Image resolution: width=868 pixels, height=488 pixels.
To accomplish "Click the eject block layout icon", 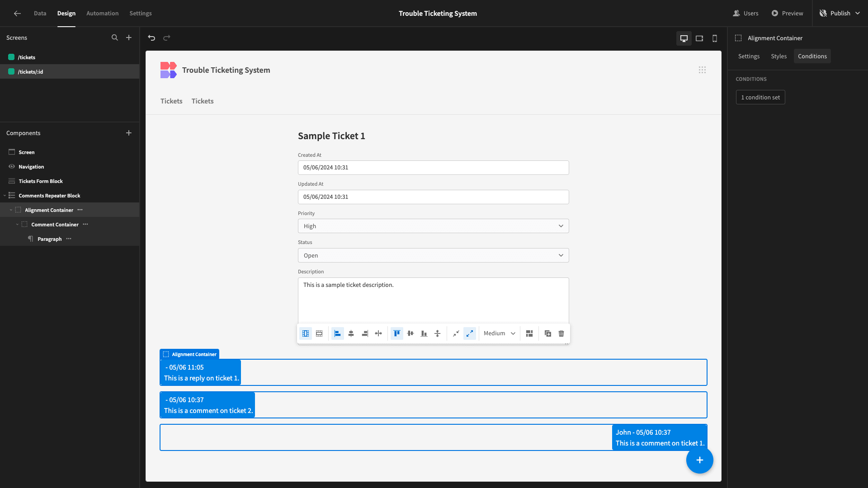I will 529,333.
